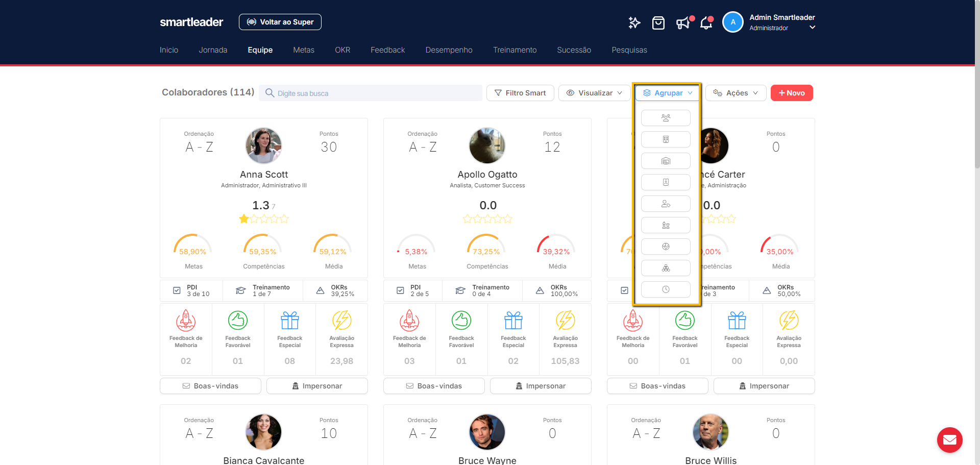Group by company using the building icon option
This screenshot has height=465, width=980.
coord(666,139)
